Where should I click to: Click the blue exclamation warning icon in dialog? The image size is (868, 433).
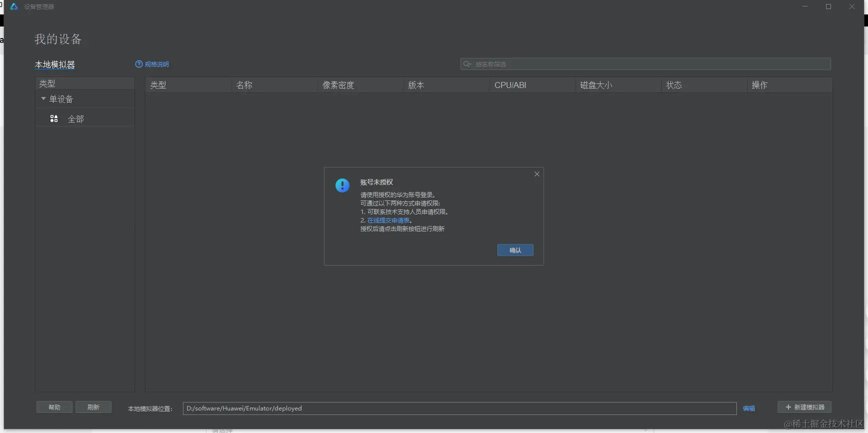click(342, 185)
